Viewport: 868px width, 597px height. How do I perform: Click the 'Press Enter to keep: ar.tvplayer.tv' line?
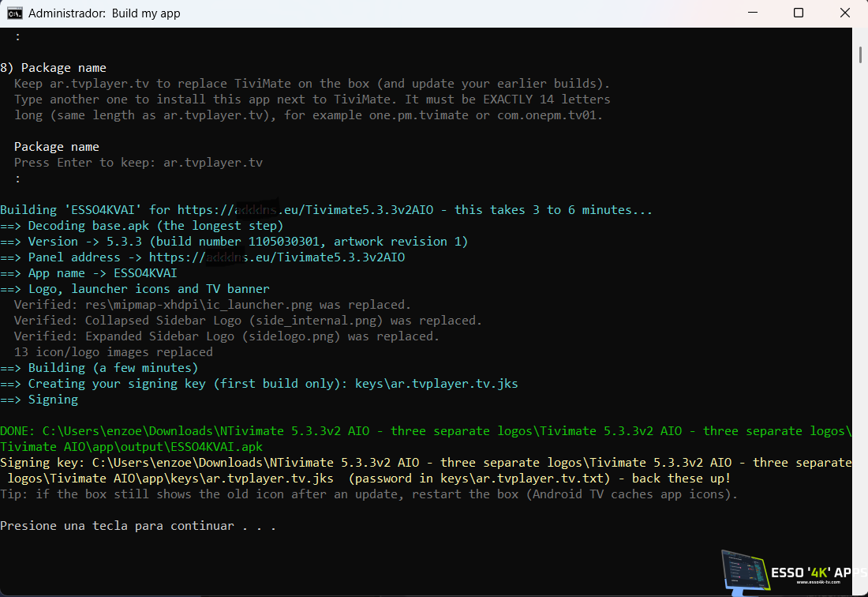[x=138, y=163]
